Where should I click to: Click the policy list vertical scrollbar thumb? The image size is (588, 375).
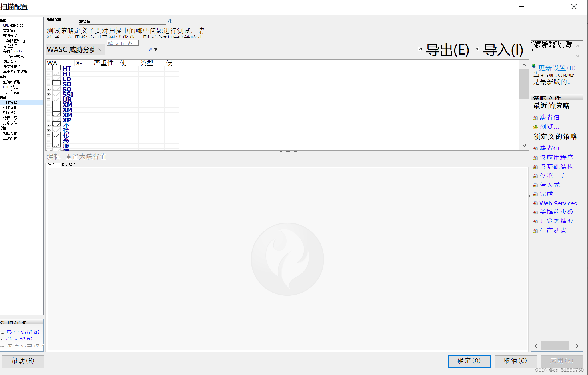click(x=524, y=84)
